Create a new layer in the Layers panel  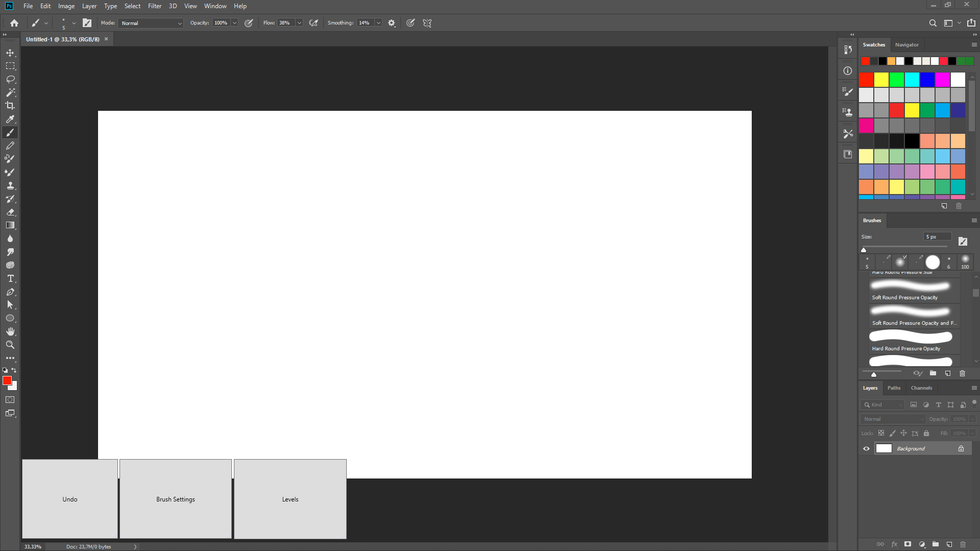[949, 544]
